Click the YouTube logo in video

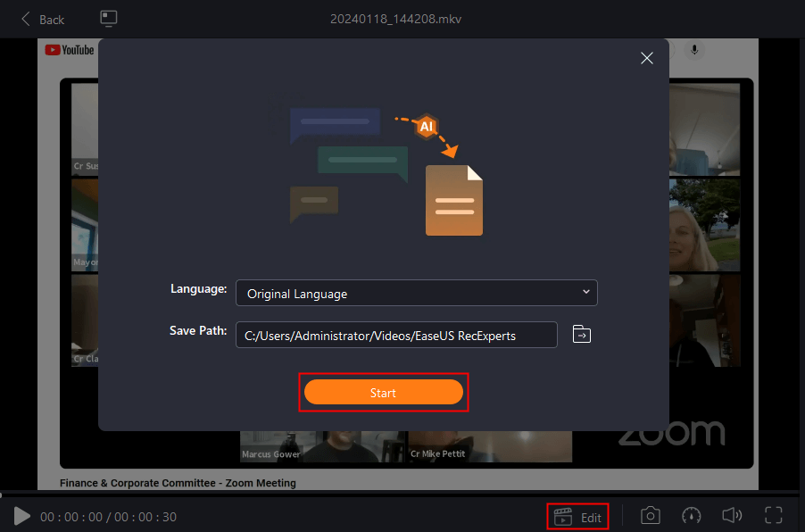pos(70,50)
